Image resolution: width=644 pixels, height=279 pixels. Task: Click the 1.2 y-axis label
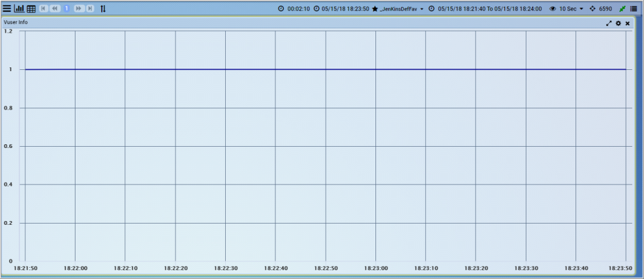tap(8, 31)
